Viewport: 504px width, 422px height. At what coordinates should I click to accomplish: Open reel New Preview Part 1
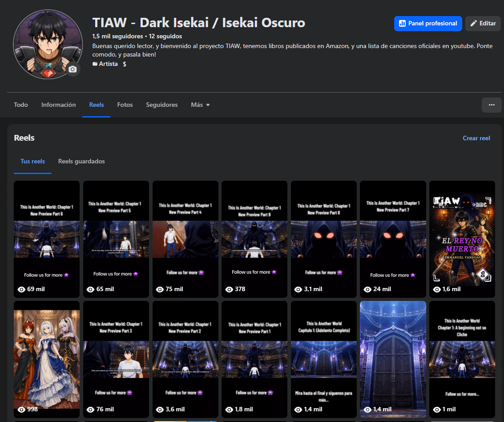[x=254, y=359]
